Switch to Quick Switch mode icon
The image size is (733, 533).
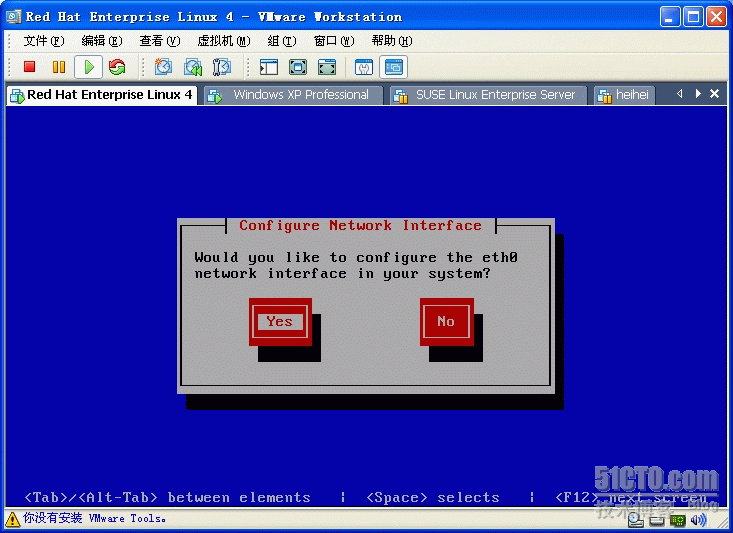(x=298, y=67)
